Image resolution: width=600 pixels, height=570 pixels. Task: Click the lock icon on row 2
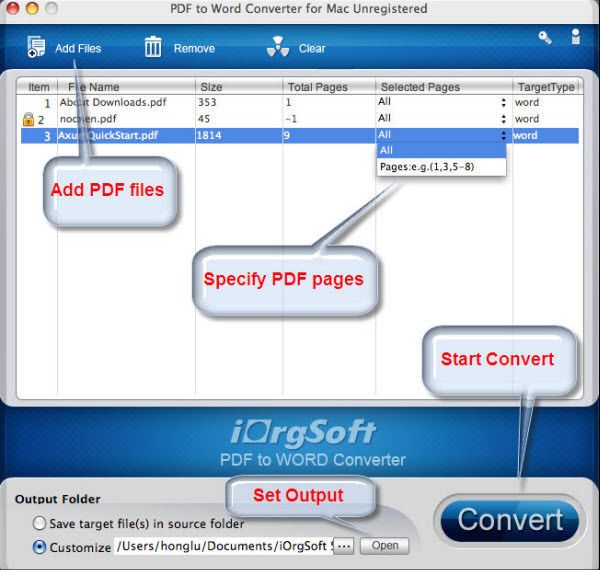coord(28,119)
